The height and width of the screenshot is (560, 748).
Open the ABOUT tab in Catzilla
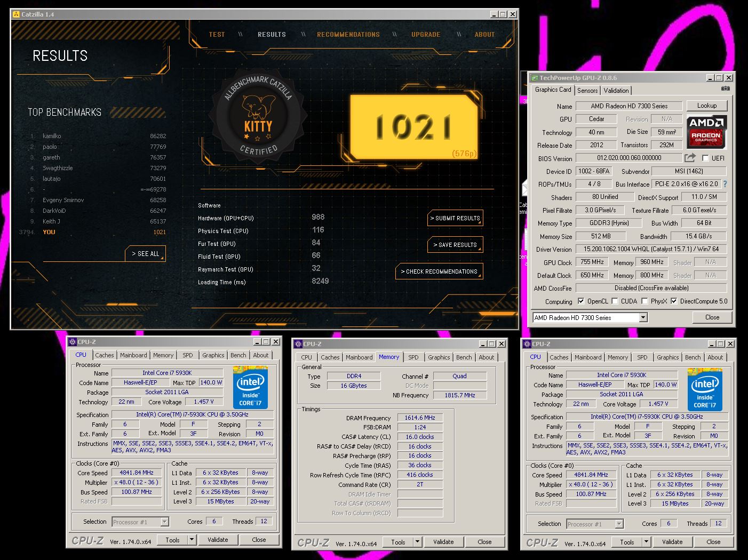click(x=484, y=34)
